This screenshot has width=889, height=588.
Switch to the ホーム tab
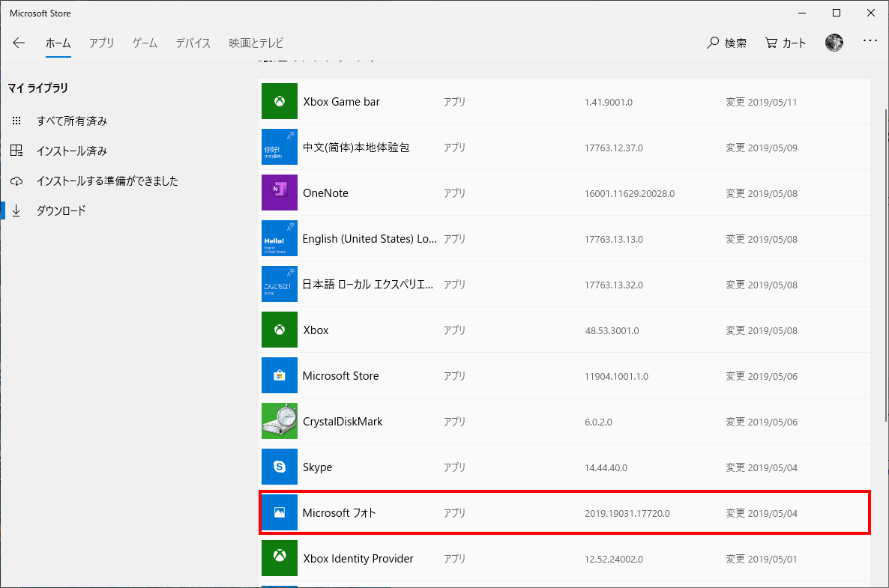click(58, 43)
